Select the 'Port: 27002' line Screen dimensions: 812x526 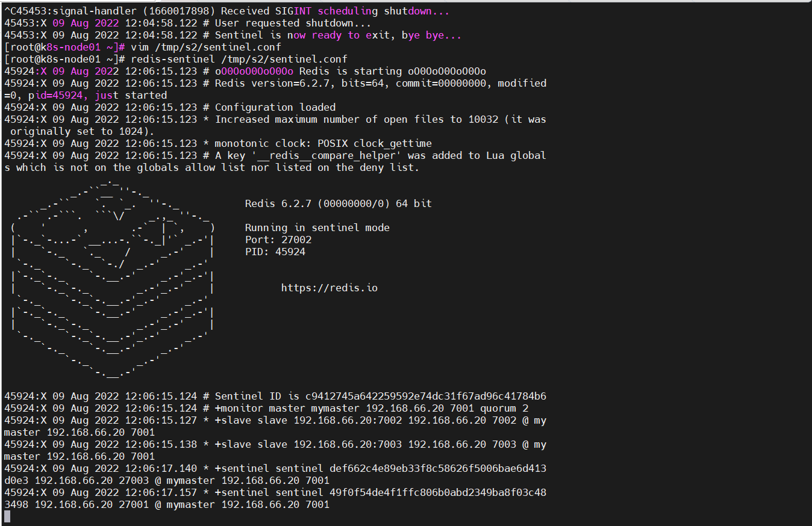pos(278,240)
